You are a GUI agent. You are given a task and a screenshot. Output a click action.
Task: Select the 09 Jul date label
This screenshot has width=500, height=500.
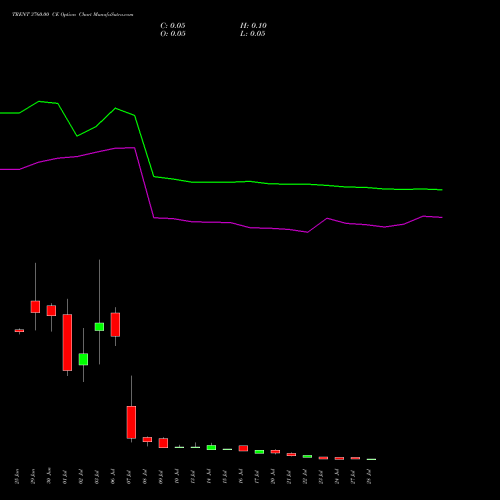click(161, 477)
